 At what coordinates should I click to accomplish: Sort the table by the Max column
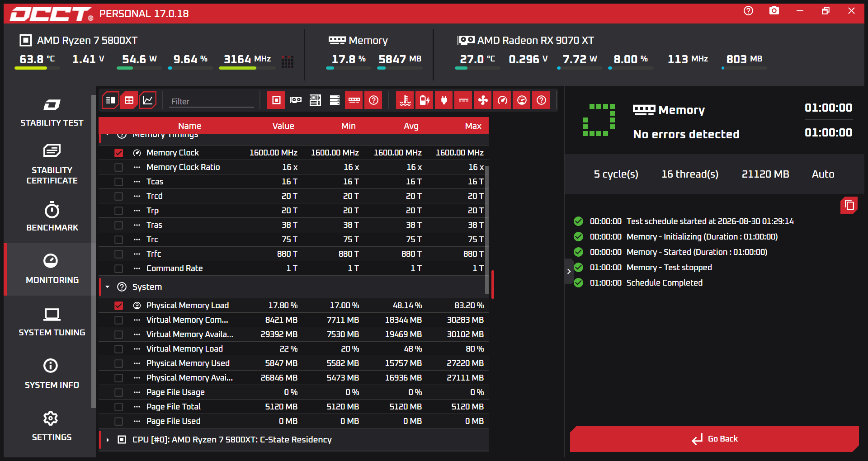click(x=473, y=126)
